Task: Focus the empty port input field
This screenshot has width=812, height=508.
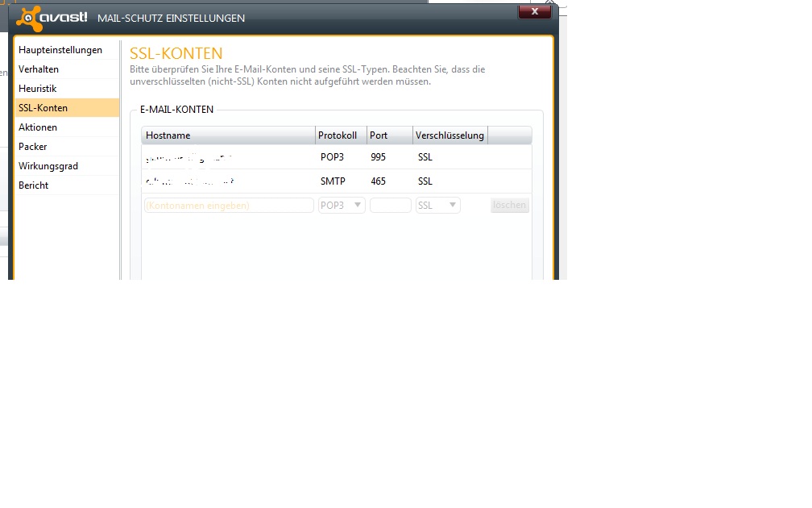Action: click(391, 206)
